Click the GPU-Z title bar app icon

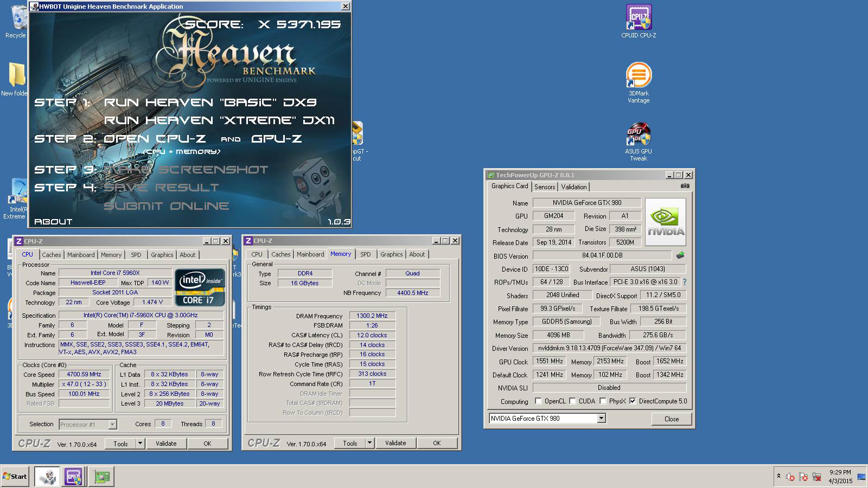coord(490,175)
